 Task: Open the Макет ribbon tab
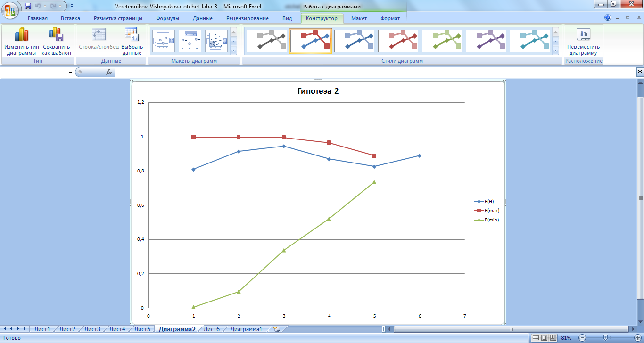[359, 18]
